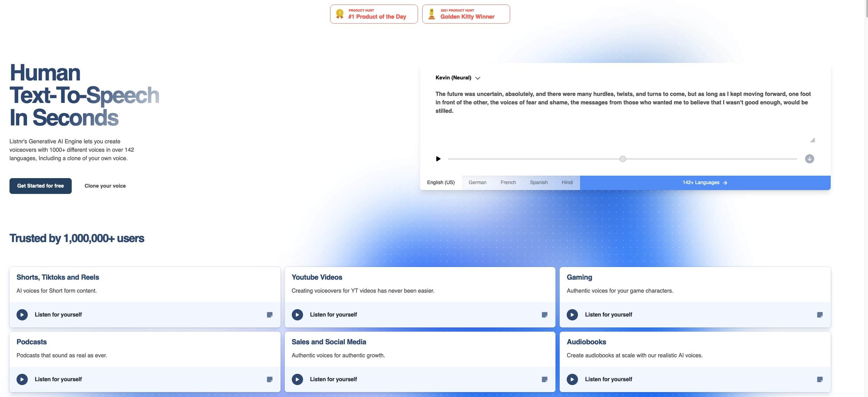868x397 pixels.
Task: Play the Podcasts voice sample
Action: (22, 379)
